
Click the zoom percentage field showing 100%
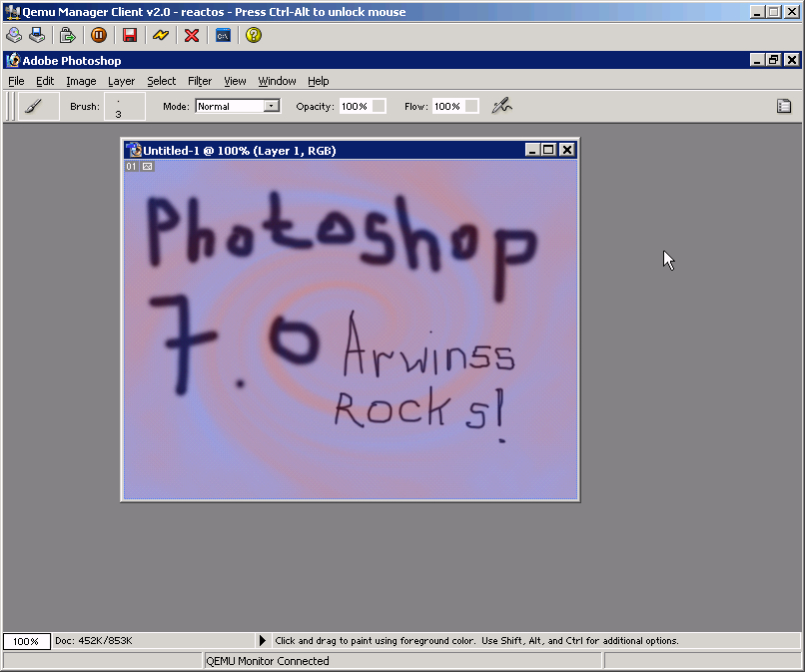[x=27, y=641]
